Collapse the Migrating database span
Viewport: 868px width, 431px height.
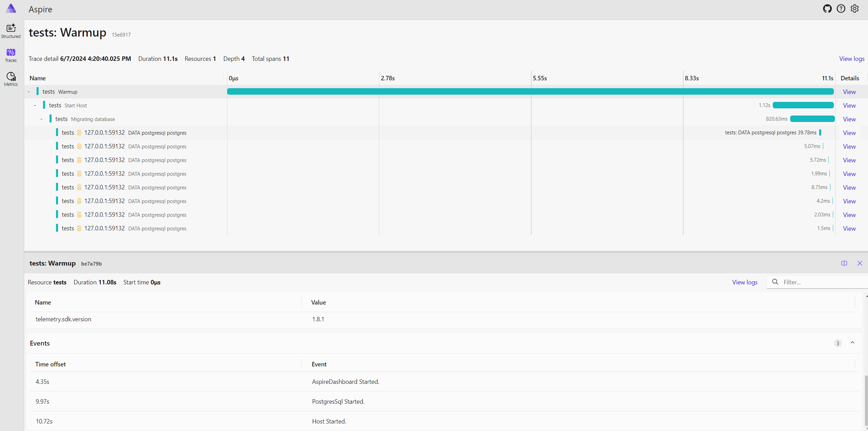42,119
